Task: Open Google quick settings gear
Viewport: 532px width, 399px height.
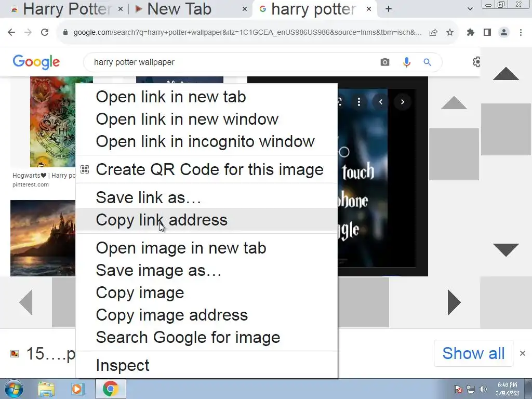Action: 476,62
